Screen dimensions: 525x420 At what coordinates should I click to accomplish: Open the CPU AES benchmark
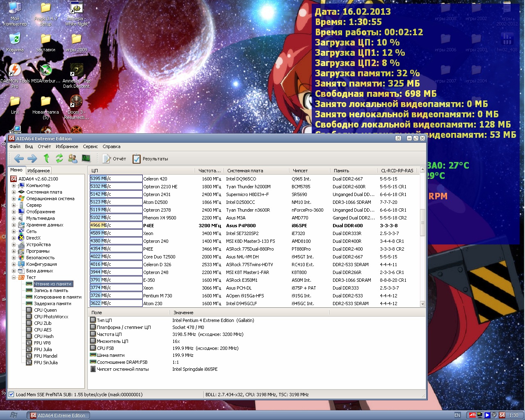click(43, 330)
